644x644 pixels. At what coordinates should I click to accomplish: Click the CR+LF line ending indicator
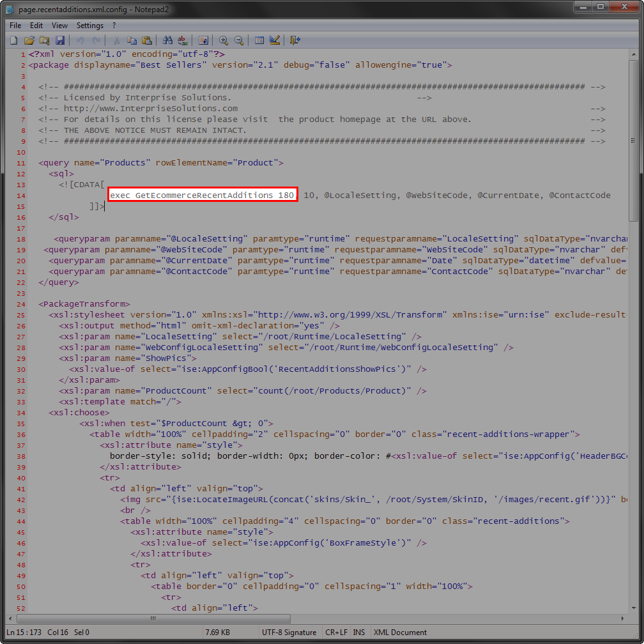[x=335, y=632]
